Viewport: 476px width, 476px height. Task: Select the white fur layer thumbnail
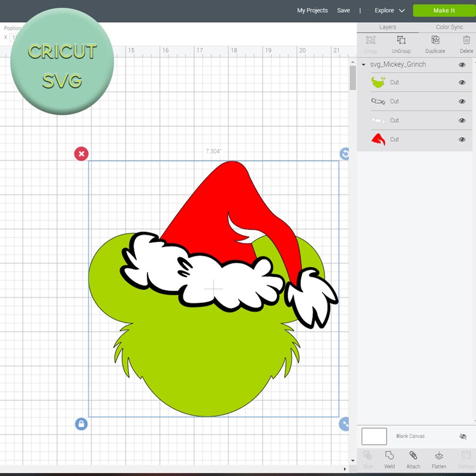[378, 120]
